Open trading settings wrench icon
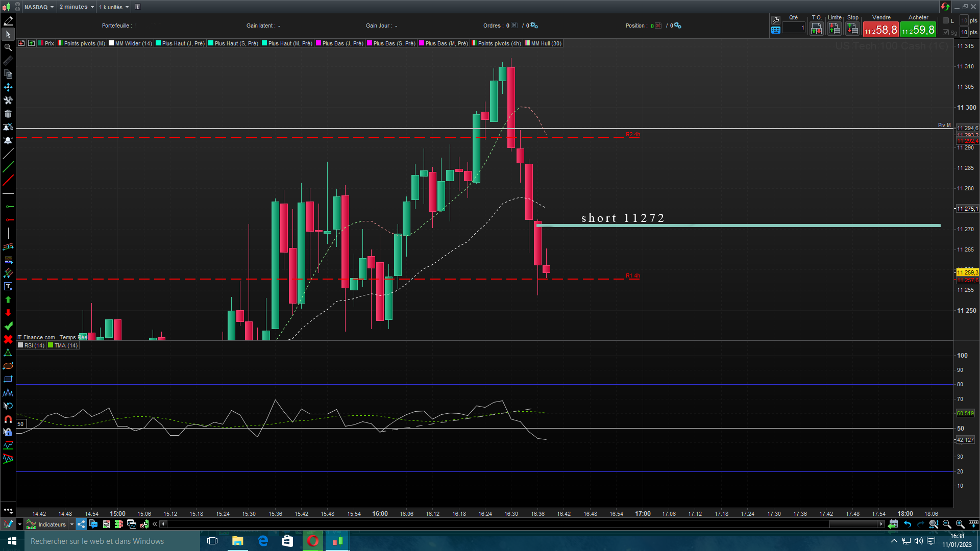This screenshot has width=980, height=551. pos(775,20)
